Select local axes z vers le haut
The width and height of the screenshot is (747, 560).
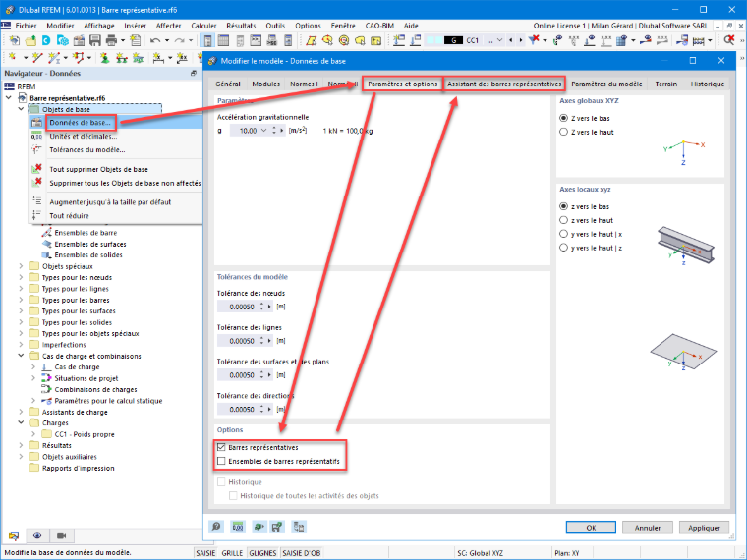coord(563,220)
